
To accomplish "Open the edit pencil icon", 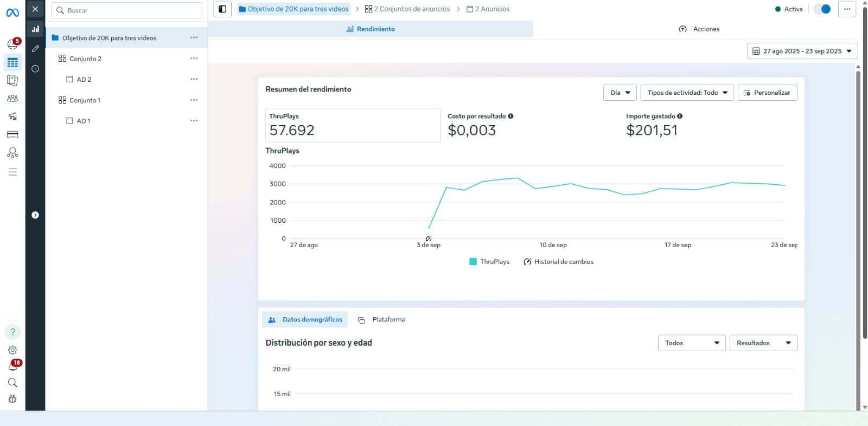I will (35, 49).
